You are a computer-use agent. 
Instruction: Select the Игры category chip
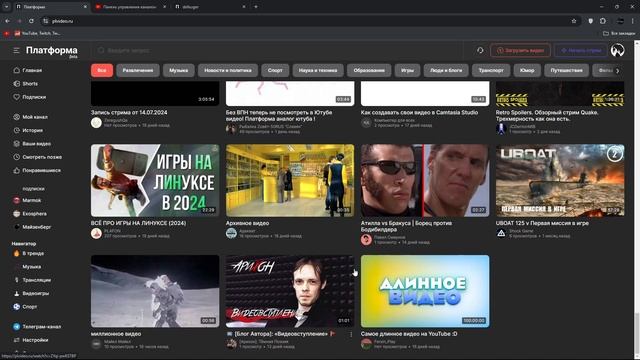click(407, 70)
